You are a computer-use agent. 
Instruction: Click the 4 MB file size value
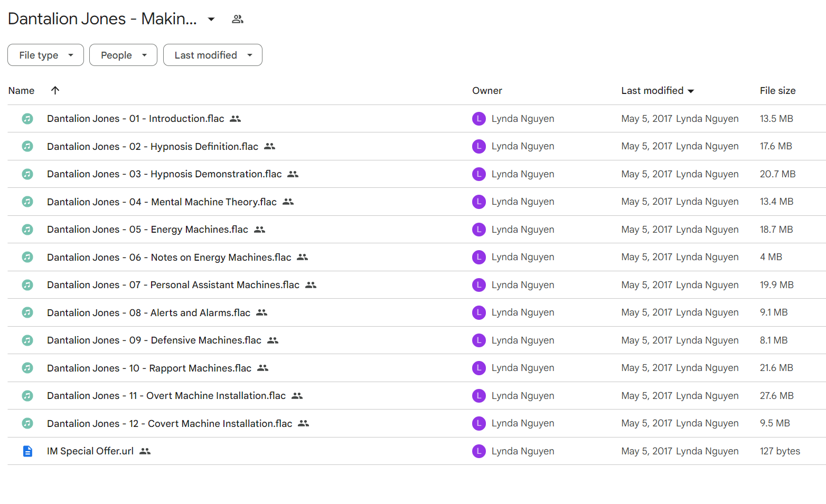[771, 257]
